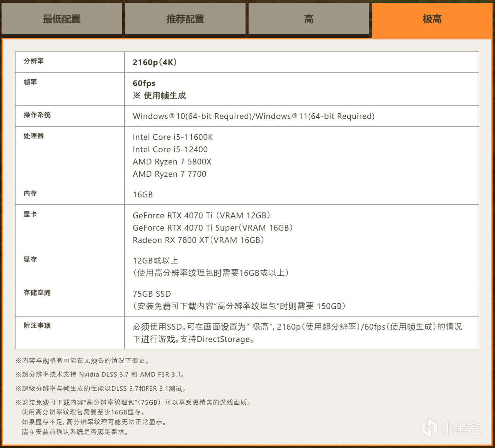Screen dimensions: 495x448
Task: Click the 分辨率 row label
Action: (34, 61)
